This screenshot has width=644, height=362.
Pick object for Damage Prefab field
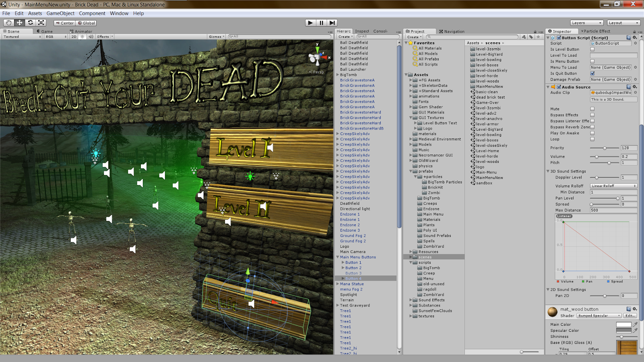(x=636, y=80)
